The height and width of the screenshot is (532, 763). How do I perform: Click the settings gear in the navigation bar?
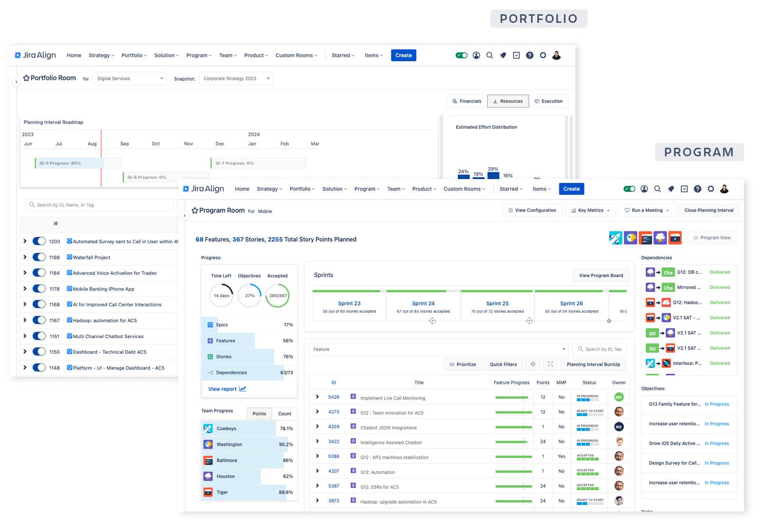point(711,189)
